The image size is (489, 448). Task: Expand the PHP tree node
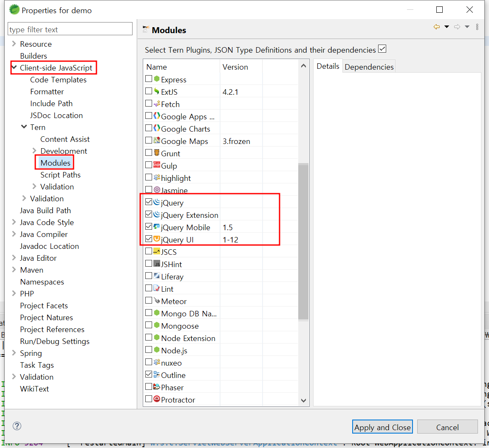pos(14,293)
